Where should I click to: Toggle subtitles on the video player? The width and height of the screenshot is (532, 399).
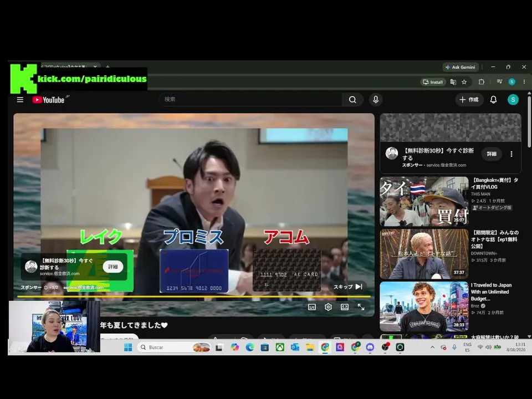tap(312, 307)
